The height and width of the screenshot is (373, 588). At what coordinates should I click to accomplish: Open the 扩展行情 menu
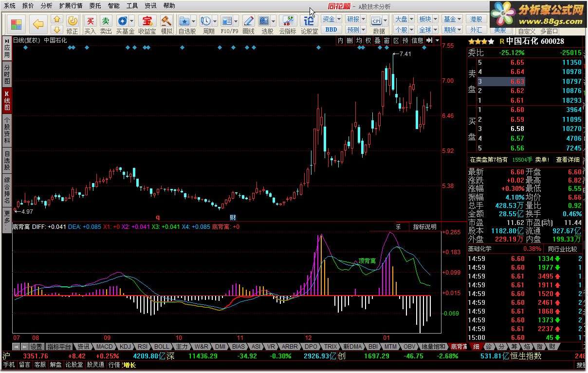71,6
